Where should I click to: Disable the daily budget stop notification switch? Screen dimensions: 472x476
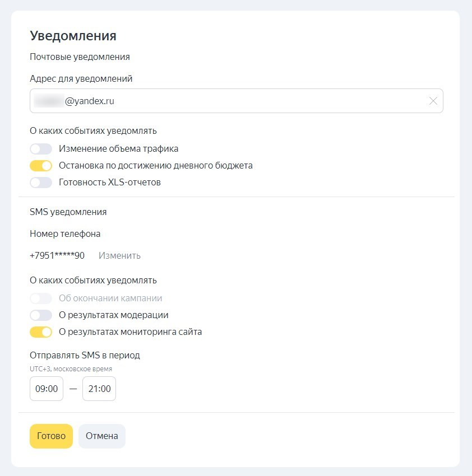41,166
